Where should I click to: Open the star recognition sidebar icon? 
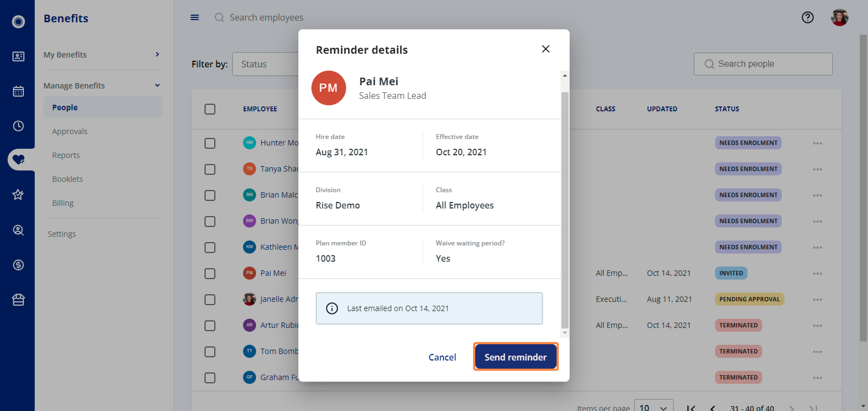point(18,195)
